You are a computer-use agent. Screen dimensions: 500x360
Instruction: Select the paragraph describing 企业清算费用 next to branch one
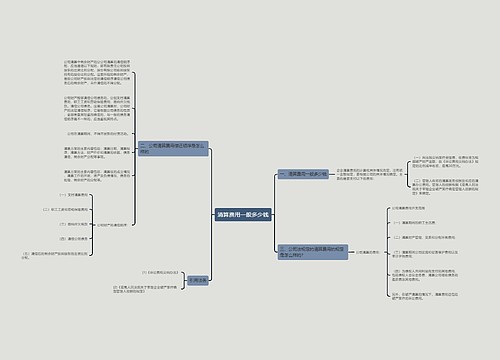point(369,174)
